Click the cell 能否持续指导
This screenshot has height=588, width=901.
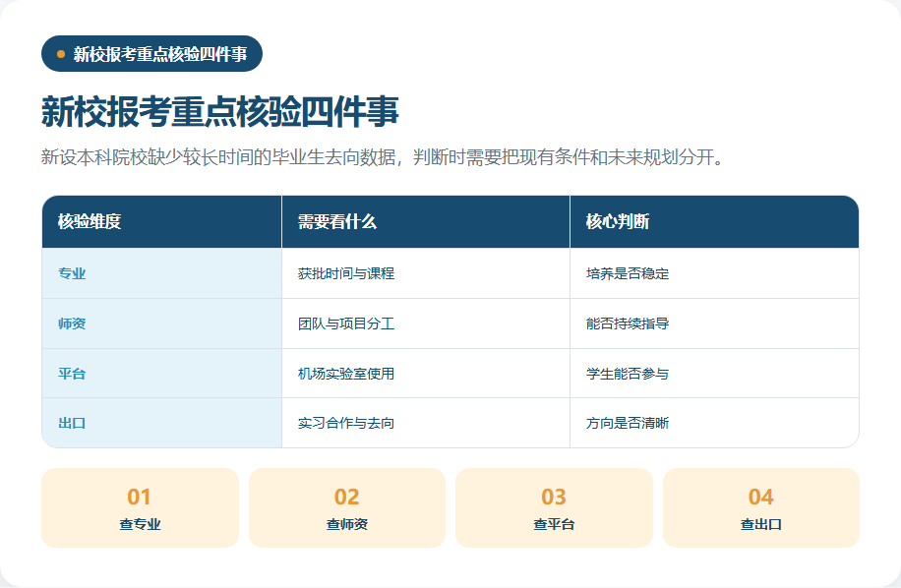coord(714,323)
